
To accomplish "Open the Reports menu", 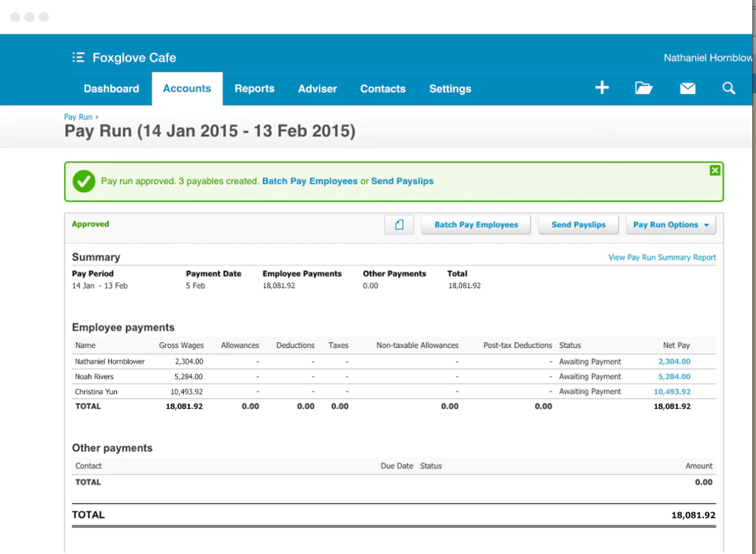I will pos(254,89).
